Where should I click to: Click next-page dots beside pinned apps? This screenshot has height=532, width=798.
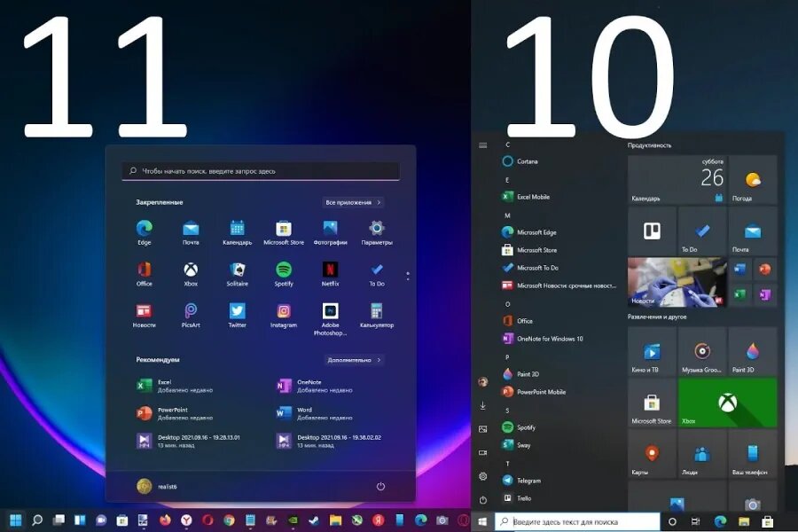coord(408,276)
